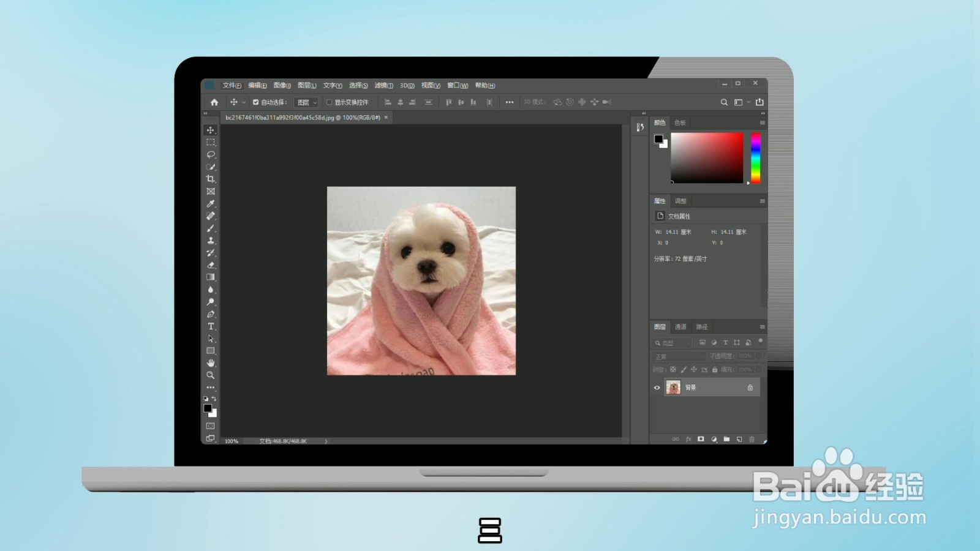This screenshot has height=551, width=980.
Task: Select the Lasso tool
Action: tap(211, 154)
